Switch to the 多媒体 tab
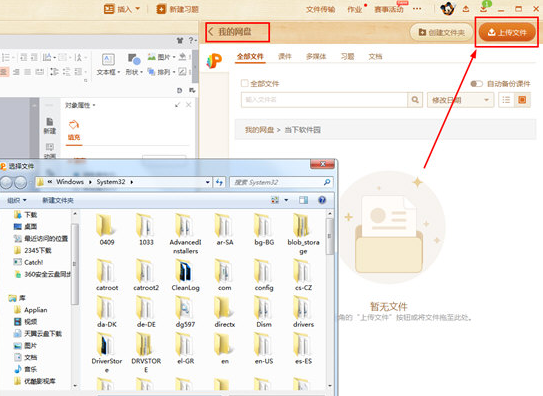The width and height of the screenshot is (543, 396). (316, 56)
